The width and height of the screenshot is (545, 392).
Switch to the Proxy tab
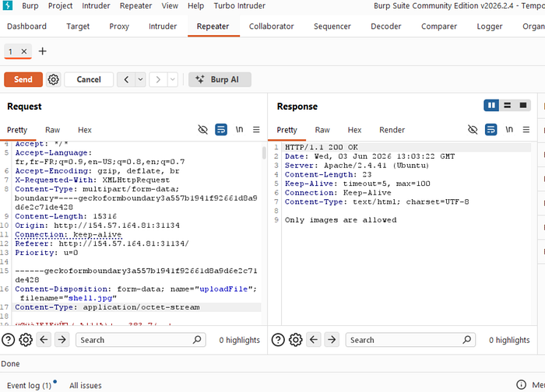[119, 26]
